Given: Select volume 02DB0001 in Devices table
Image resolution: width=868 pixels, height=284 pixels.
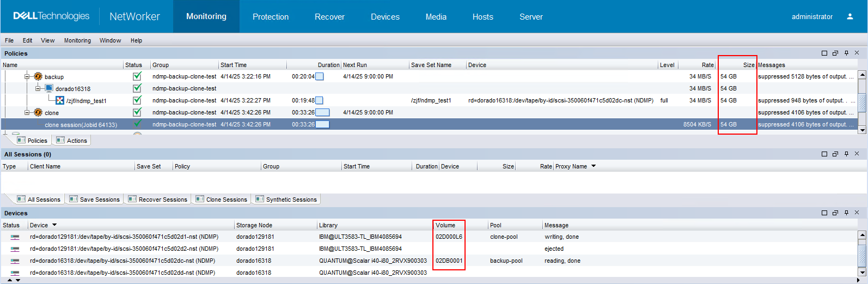Looking at the screenshot, I should (x=449, y=261).
